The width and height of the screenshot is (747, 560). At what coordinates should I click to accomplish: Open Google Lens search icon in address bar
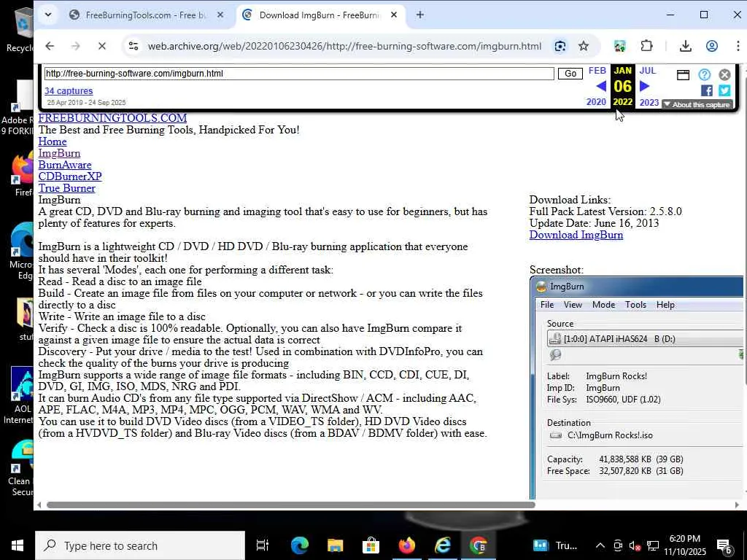pyautogui.click(x=560, y=46)
